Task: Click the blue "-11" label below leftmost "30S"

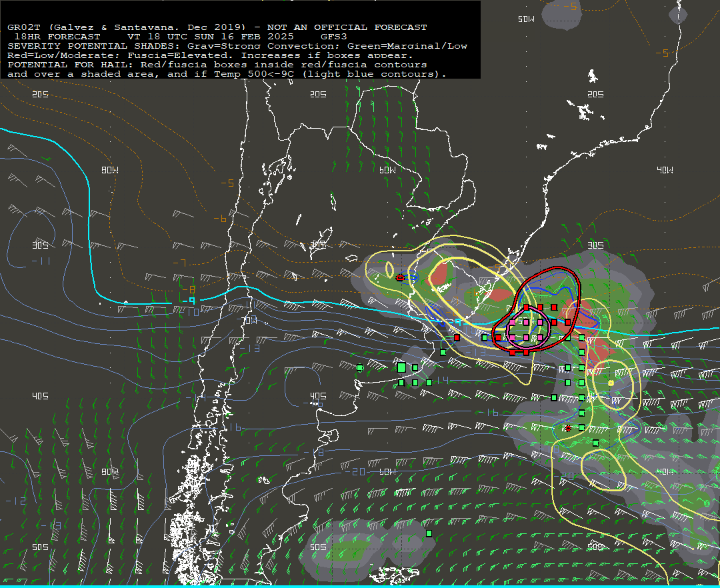Action: 41,261
